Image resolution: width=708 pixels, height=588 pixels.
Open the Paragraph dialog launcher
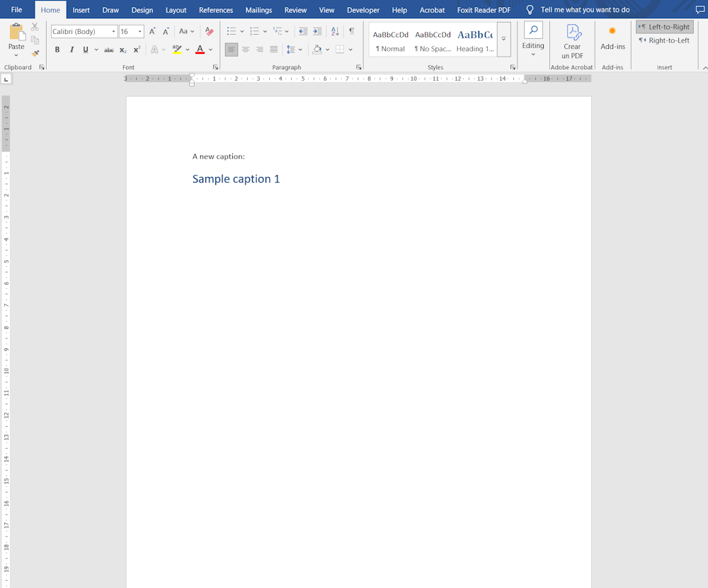(x=358, y=67)
